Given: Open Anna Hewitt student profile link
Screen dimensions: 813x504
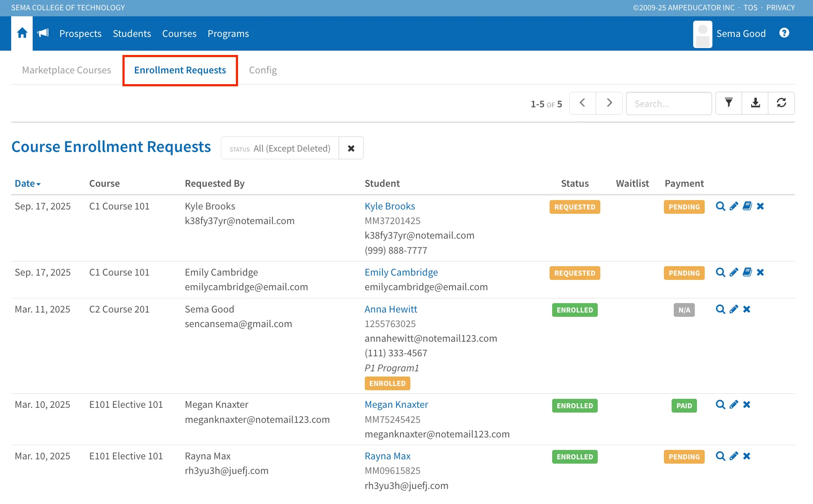Looking at the screenshot, I should pos(391,310).
